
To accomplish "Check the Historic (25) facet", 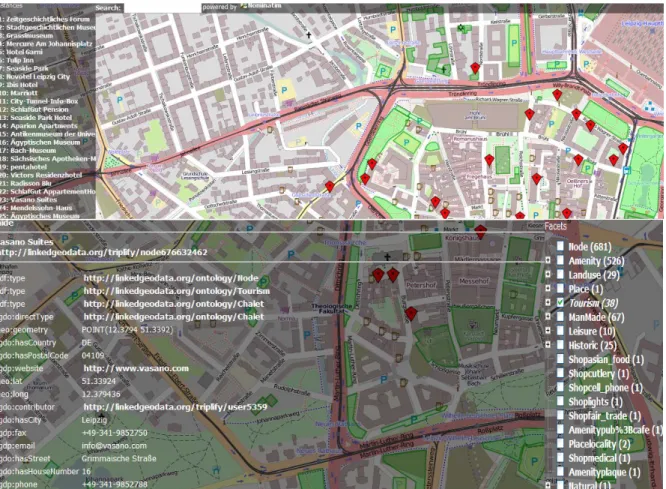I will [x=560, y=345].
